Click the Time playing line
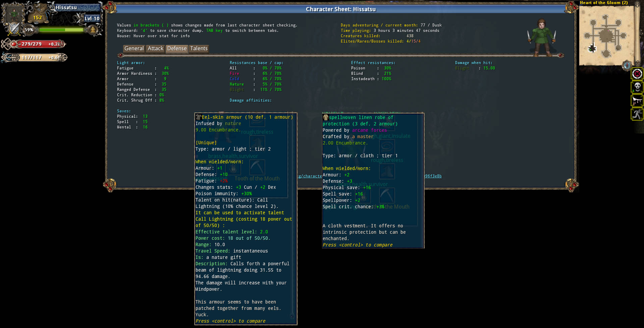 click(x=390, y=31)
